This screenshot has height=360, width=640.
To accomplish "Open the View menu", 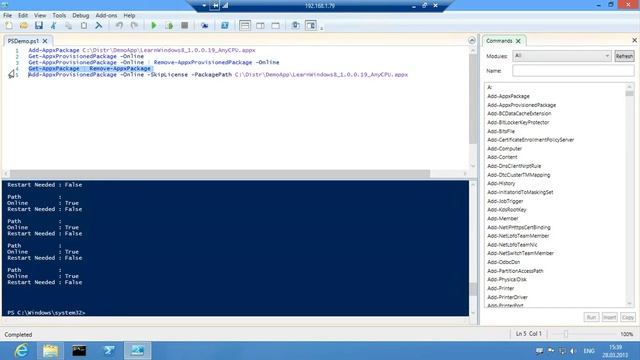I will (x=40, y=16).
